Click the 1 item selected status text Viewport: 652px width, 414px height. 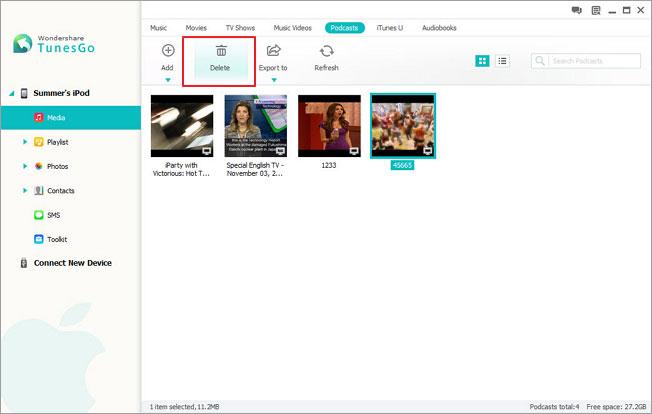(x=184, y=407)
